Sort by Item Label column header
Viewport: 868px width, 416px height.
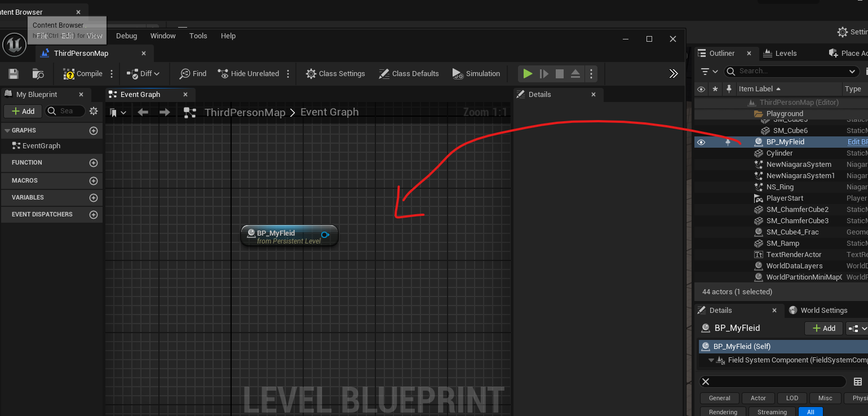tap(760, 89)
